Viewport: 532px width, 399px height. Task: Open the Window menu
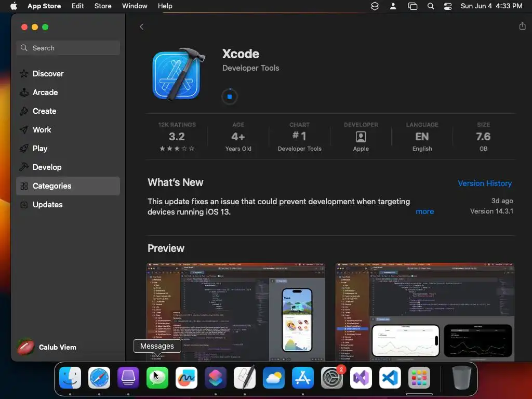click(x=135, y=6)
